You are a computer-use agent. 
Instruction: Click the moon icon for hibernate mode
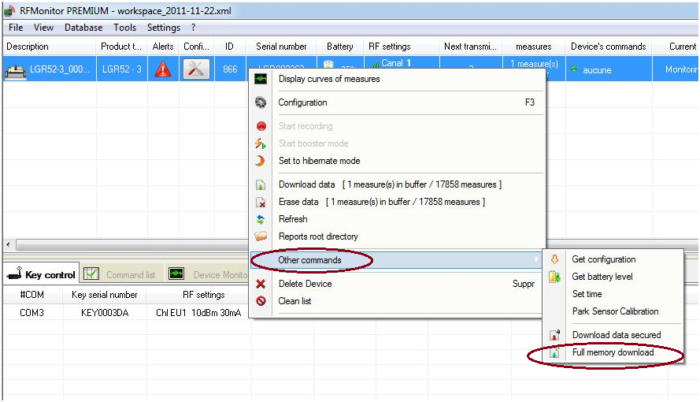click(260, 161)
